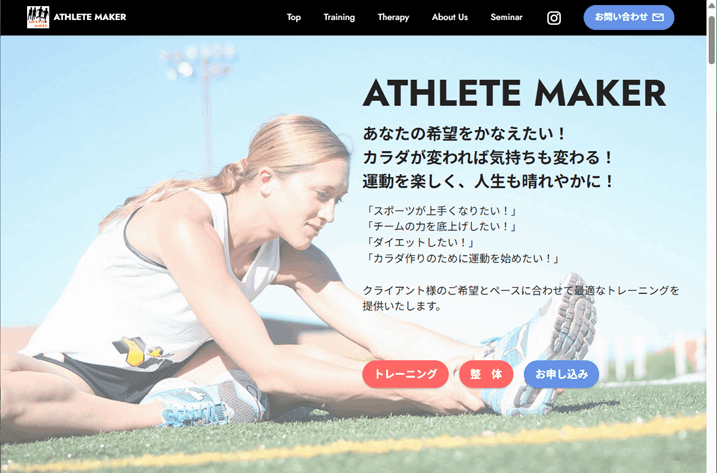Screen dimensions: 717x473
Task: Go to the Top menu item
Action: [x=294, y=17]
